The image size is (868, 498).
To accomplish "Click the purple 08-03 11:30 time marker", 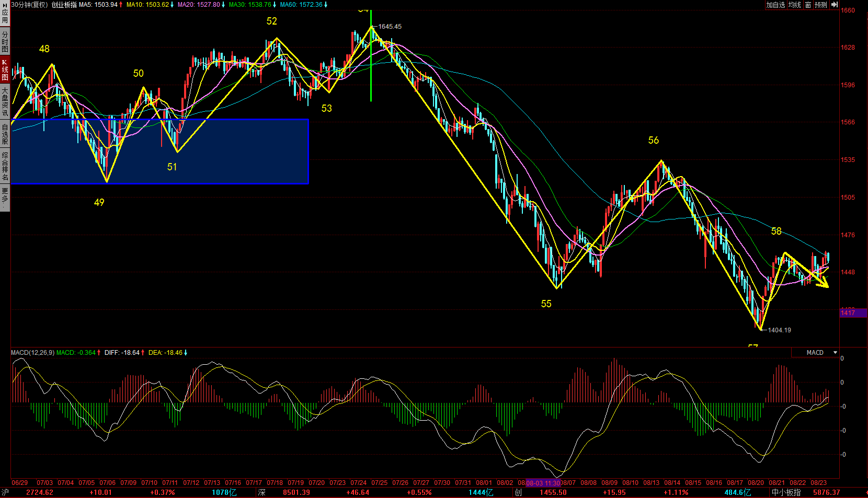I will coord(543,483).
